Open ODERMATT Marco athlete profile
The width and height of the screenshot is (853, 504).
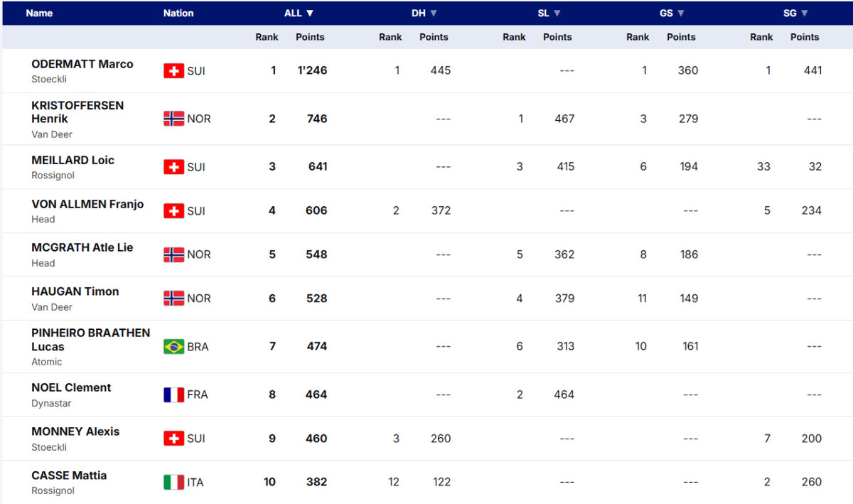coord(82,64)
